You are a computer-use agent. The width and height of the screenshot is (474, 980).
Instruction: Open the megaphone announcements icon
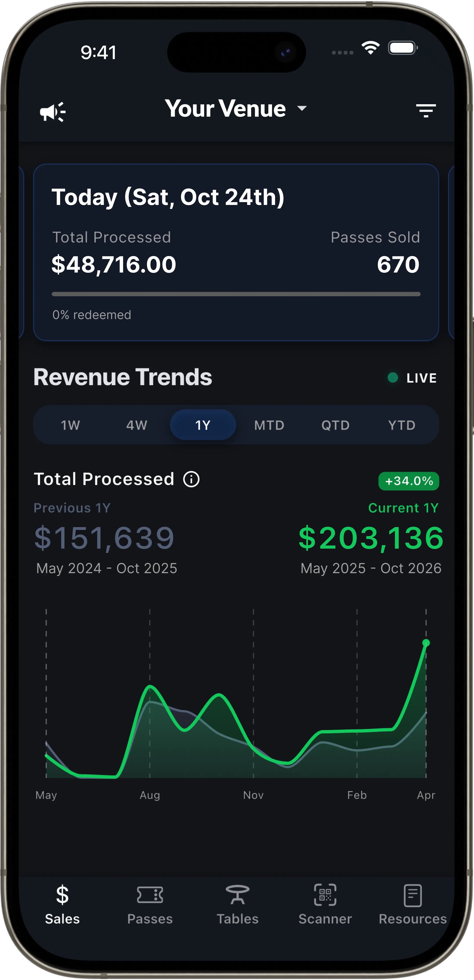tap(53, 111)
